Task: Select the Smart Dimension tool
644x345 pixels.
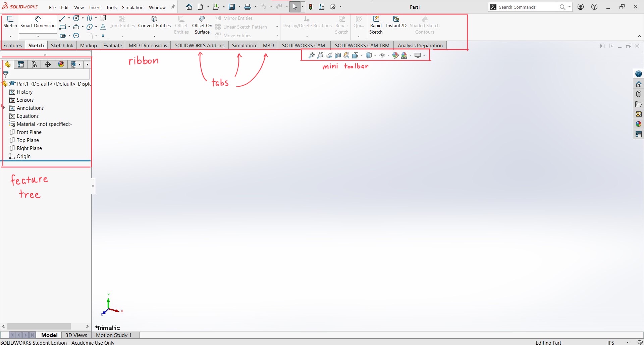Action: 38,22
